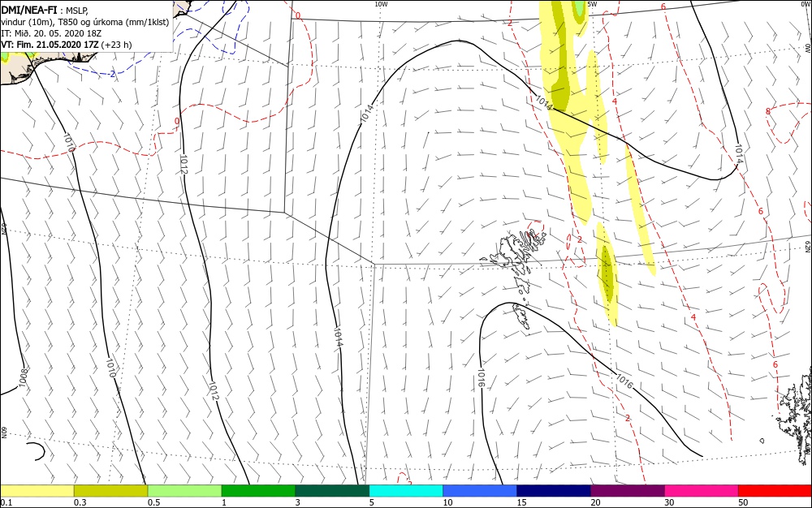Screen dimensions: 812x508
Task: Click the VT: Fim. 21.05.2020 17Z line
Action: coord(67,45)
